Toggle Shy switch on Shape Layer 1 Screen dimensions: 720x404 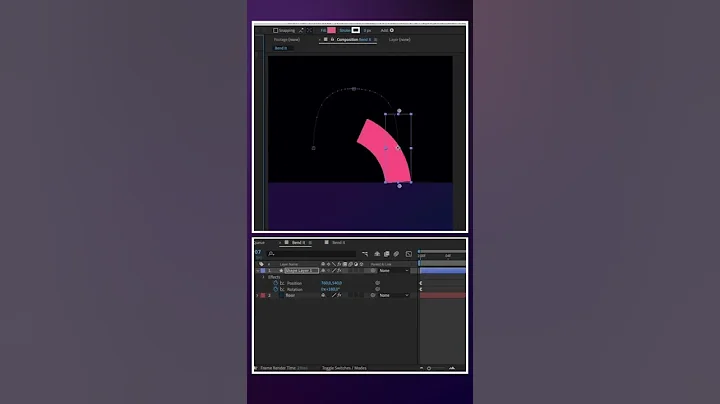click(x=323, y=271)
